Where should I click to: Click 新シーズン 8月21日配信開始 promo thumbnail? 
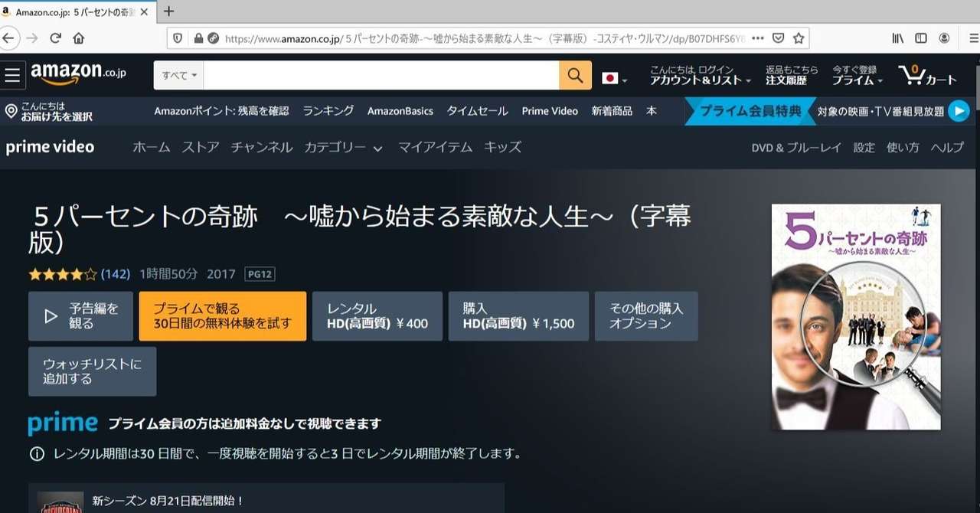[x=60, y=502]
